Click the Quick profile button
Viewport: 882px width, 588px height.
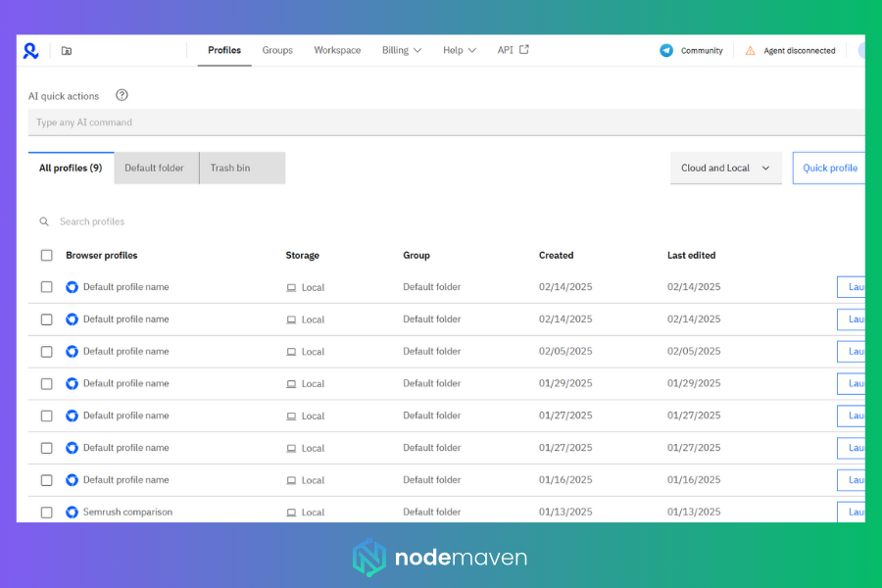[x=829, y=168]
